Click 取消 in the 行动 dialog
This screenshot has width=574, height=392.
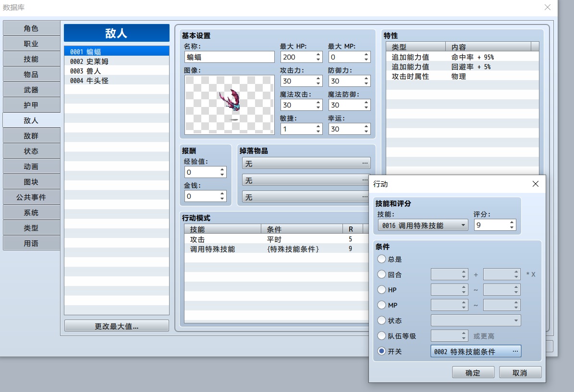click(520, 373)
